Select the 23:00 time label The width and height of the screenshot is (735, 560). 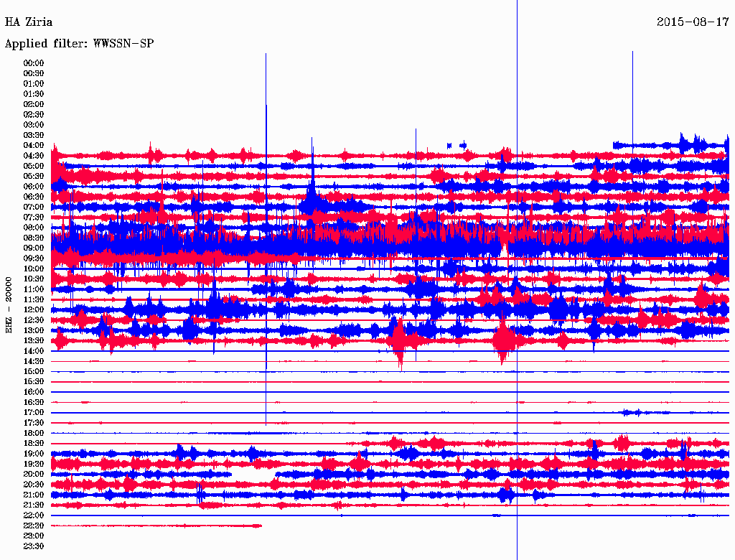(34, 536)
